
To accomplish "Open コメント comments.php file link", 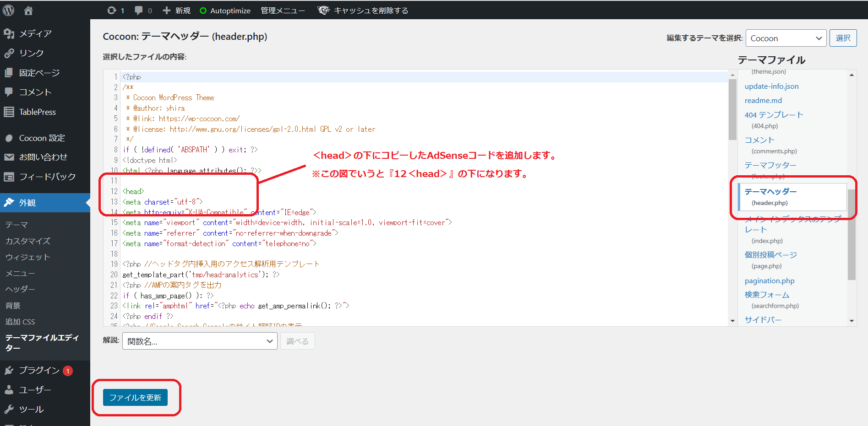I will coord(759,140).
